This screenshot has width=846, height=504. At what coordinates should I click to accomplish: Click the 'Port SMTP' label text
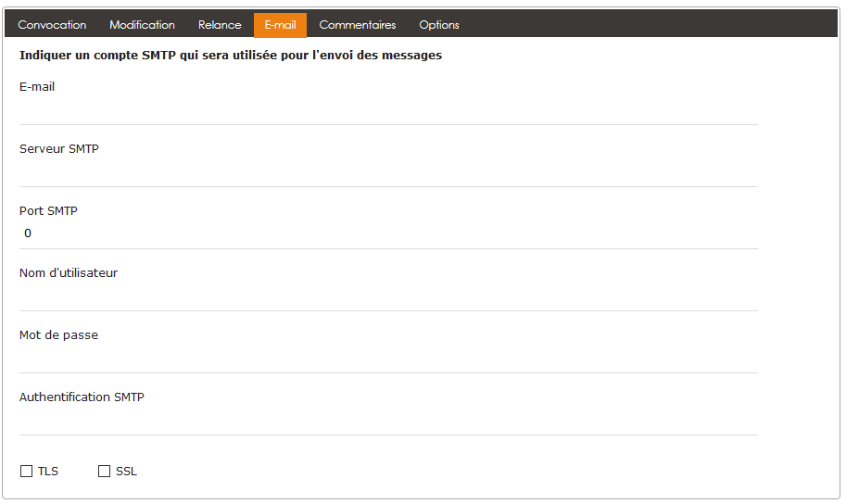coord(48,211)
